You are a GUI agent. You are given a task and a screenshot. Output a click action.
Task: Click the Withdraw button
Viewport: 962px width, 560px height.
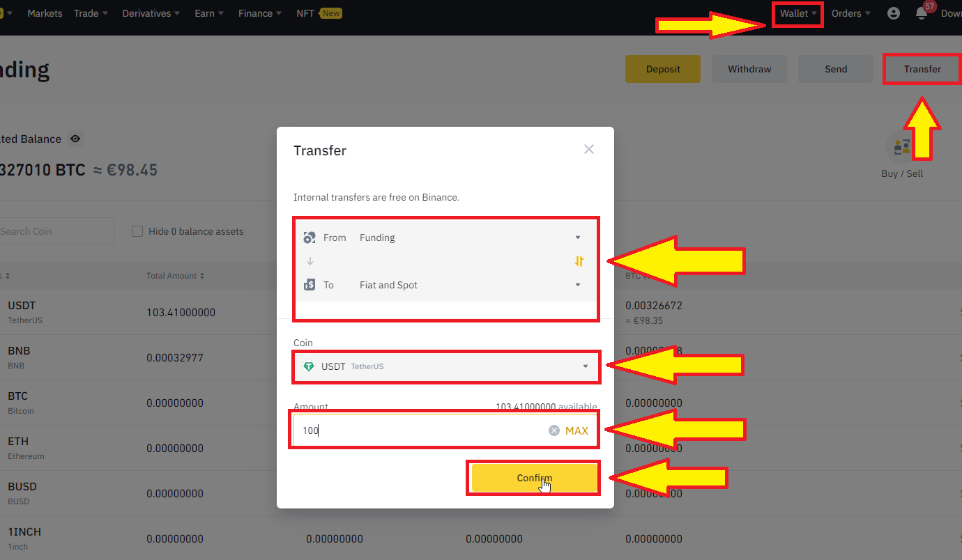click(749, 69)
